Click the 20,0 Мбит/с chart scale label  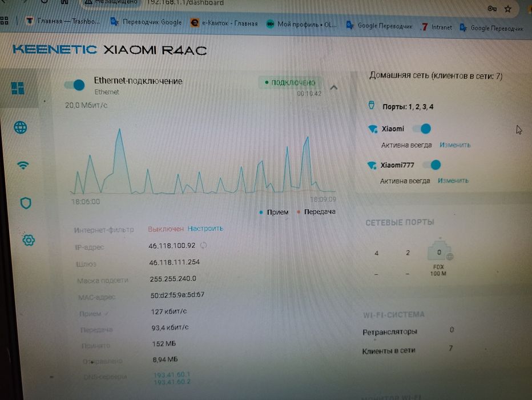tap(86, 105)
